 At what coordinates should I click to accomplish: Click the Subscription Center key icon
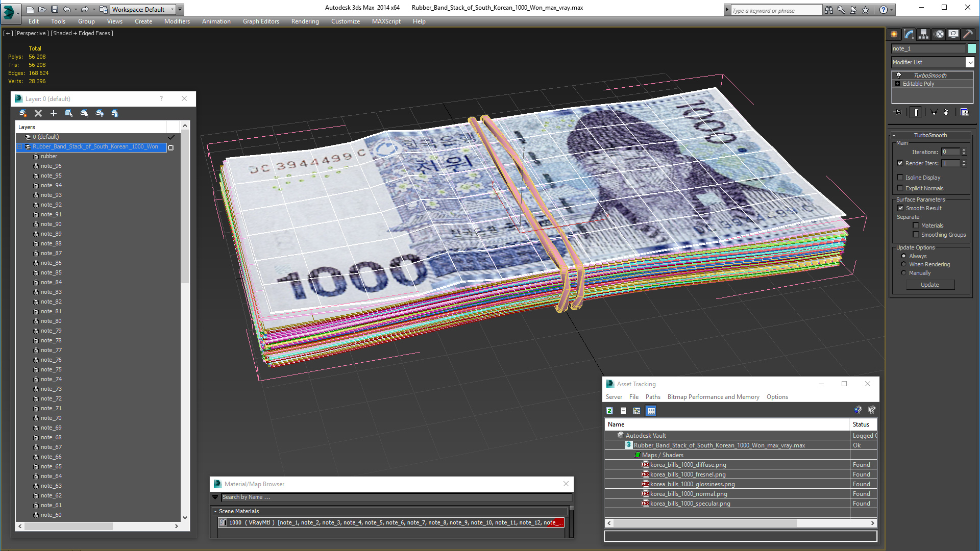(x=841, y=10)
